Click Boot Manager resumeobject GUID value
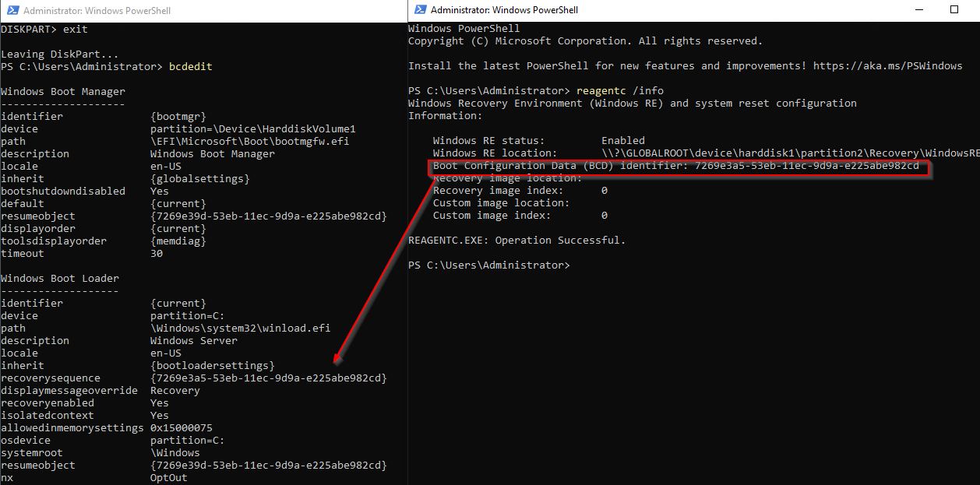 pyautogui.click(x=269, y=216)
